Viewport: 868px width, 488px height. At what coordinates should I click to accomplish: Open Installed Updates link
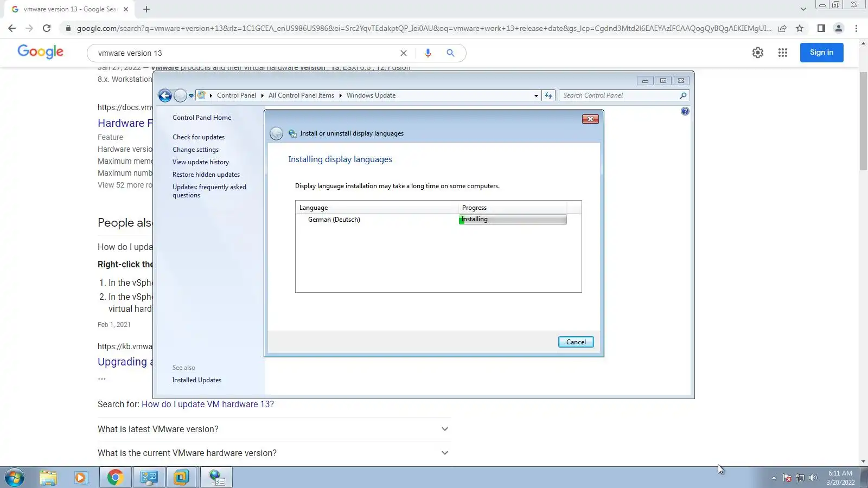coord(197,380)
